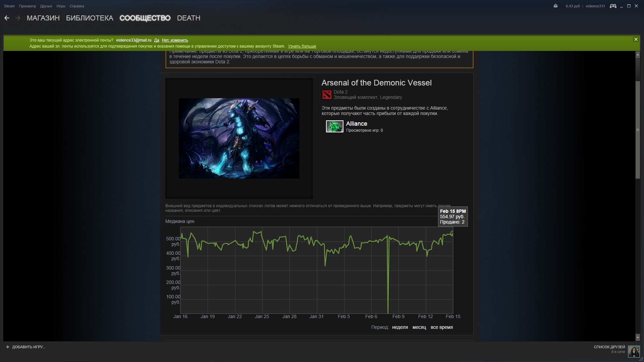The image size is (644, 362).
Task: Click the page scrollbar down arrow
Action: point(638,337)
